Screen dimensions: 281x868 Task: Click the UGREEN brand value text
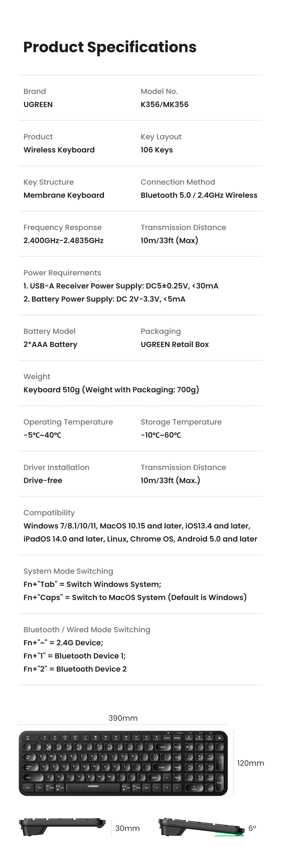[38, 105]
